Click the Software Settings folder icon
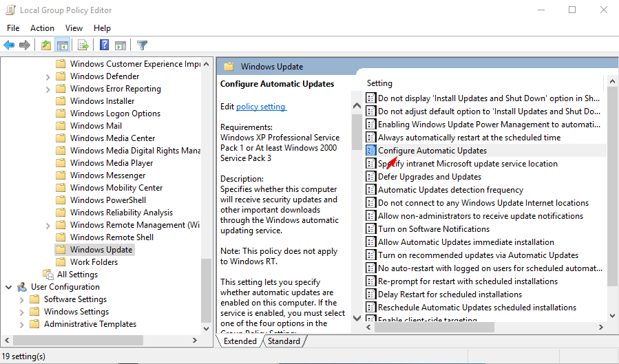Image resolution: width=619 pixels, height=364 pixels. coord(34,299)
